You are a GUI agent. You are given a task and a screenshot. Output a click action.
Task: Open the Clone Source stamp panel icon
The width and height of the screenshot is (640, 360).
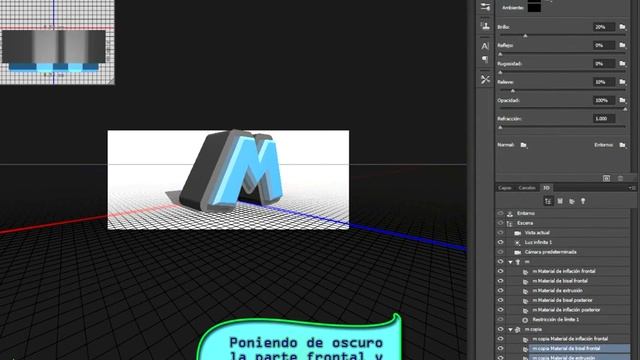485,26
